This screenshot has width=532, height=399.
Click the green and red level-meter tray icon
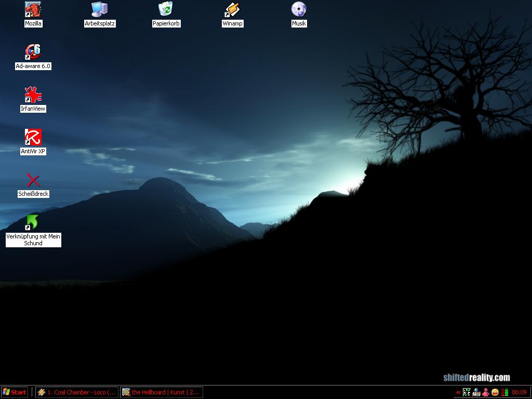(x=504, y=392)
